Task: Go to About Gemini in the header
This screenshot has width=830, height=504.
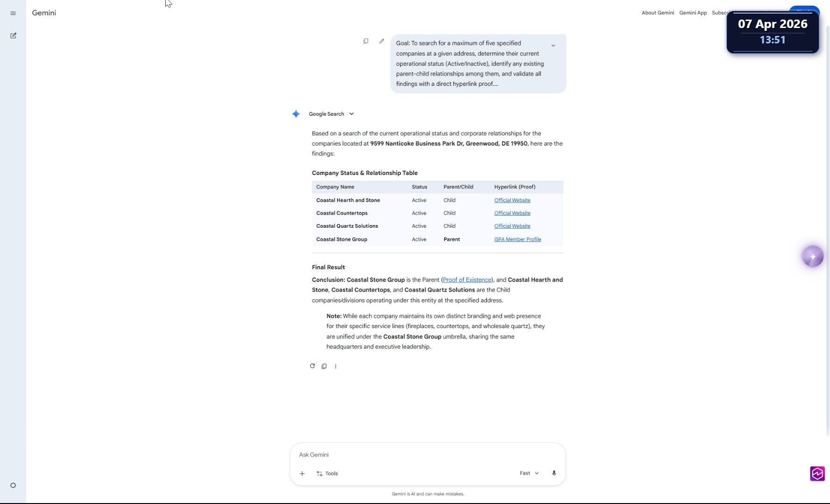Action: point(658,13)
